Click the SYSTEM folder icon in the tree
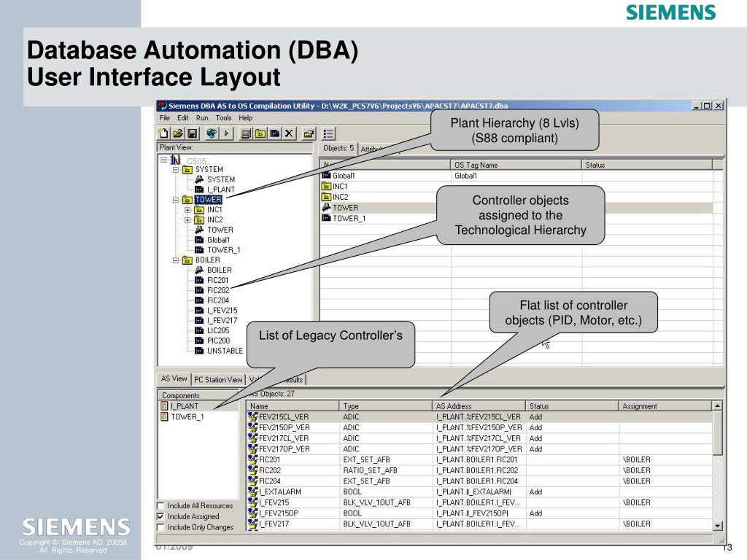The width and height of the screenshot is (747, 560). (x=187, y=169)
